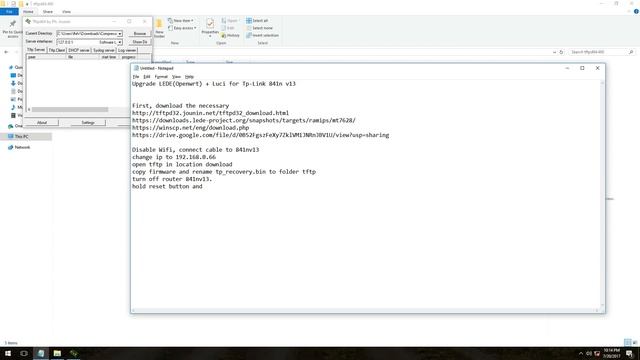Open Explorer View ribbon tab
The image size is (640, 360).
67,12
